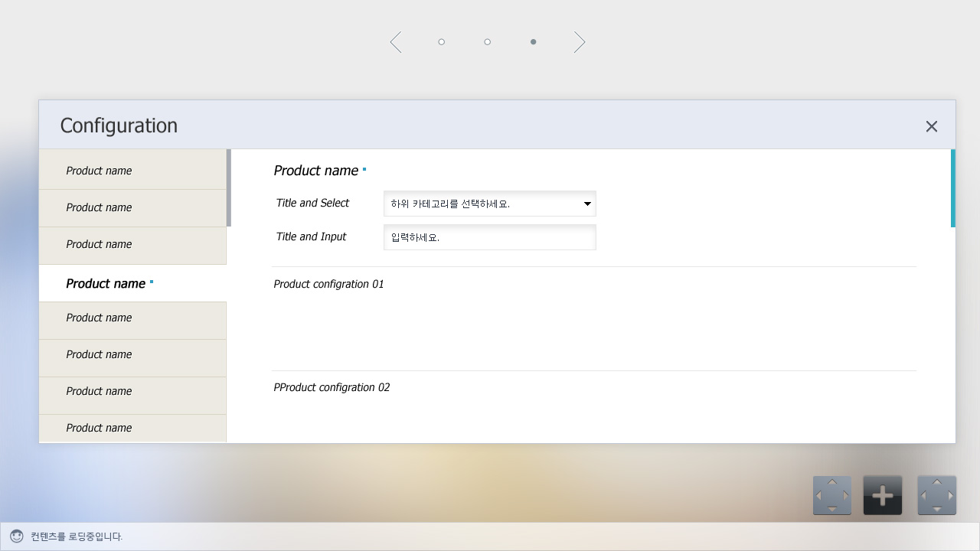Click the 입력하세요 input field
980x551 pixels.
[489, 237]
